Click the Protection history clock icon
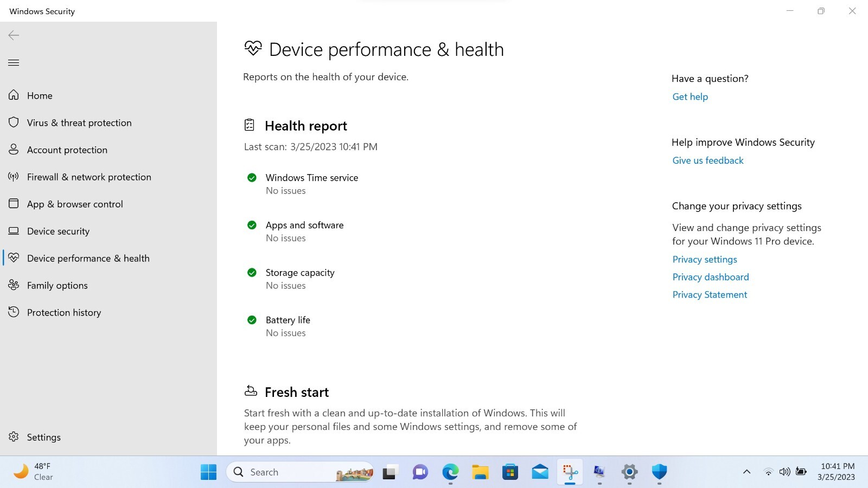The image size is (868, 488). [x=14, y=312]
